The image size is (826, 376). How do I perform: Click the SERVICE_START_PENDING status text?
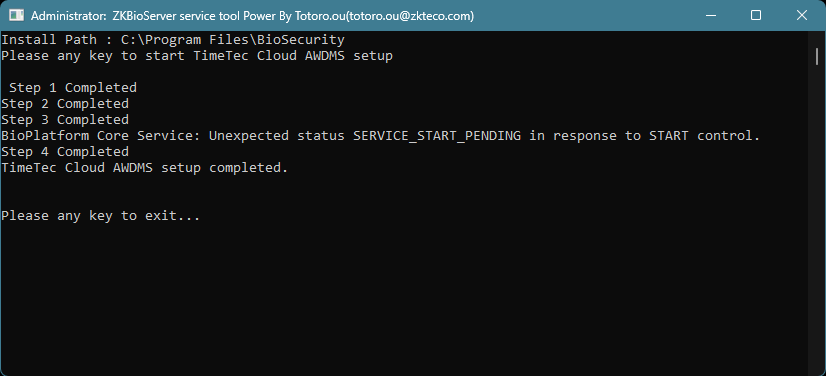pos(437,136)
